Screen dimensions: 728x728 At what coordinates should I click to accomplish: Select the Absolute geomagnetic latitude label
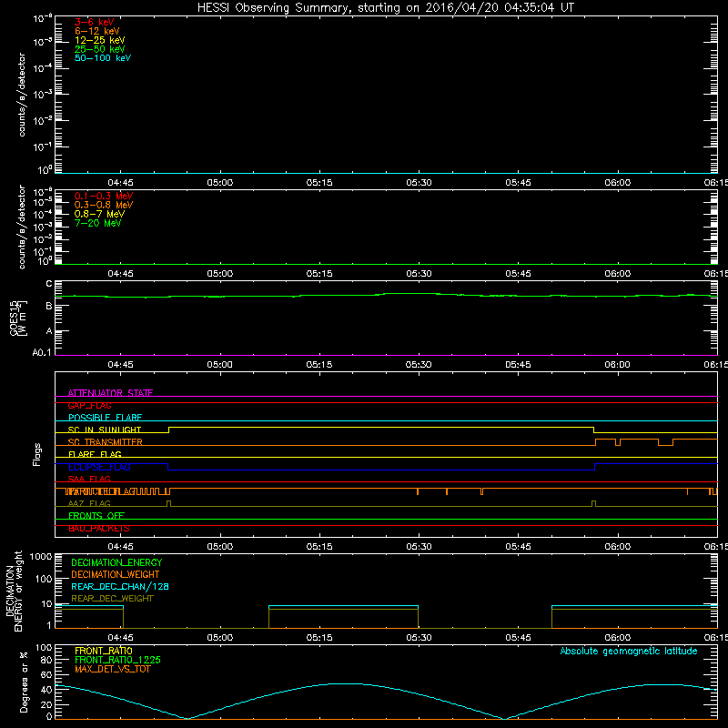pos(629,652)
